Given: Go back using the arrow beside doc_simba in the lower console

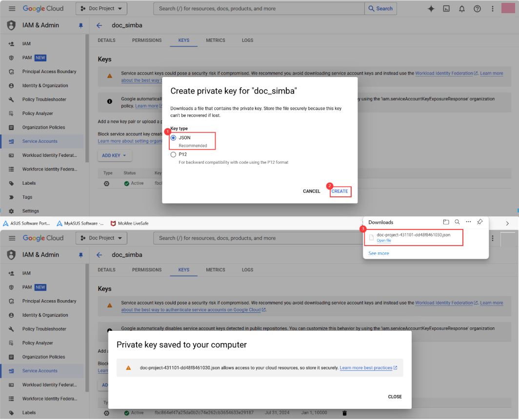Looking at the screenshot, I should pos(100,255).
